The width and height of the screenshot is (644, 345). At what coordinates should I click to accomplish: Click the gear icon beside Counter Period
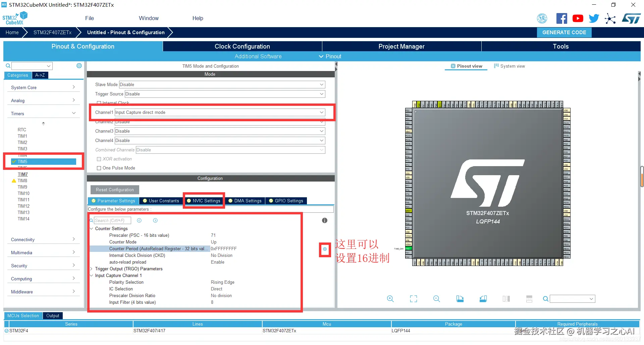pos(325,249)
